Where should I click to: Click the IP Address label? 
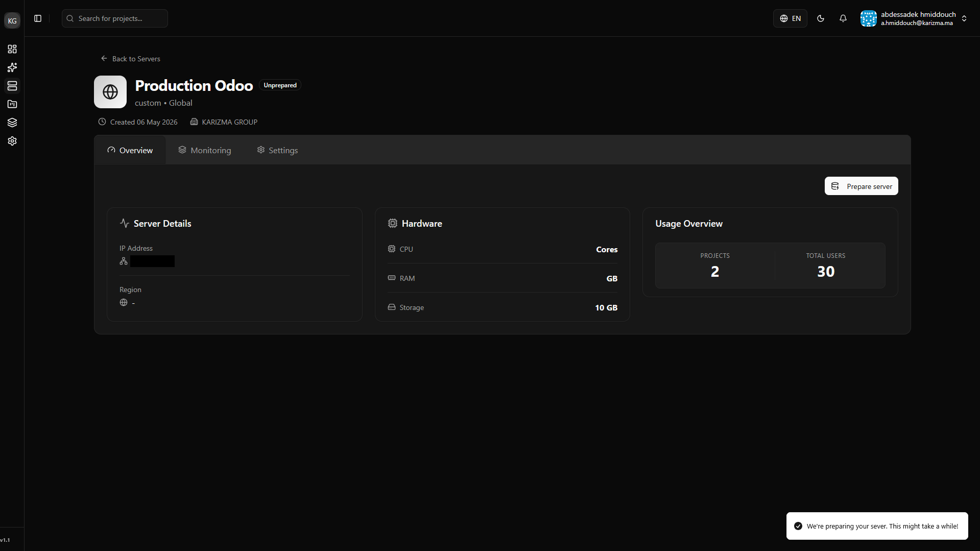tap(136, 248)
